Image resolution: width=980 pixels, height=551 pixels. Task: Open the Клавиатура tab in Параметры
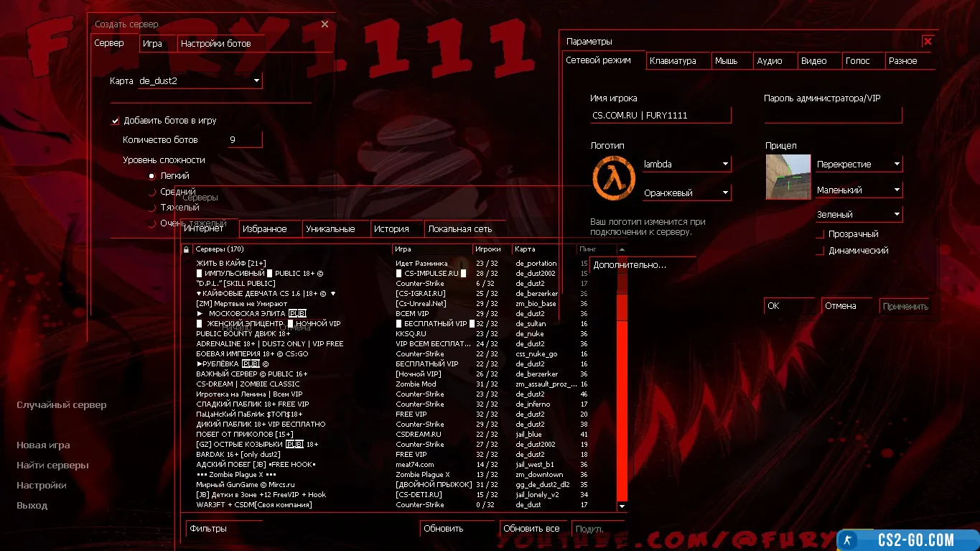[673, 61]
